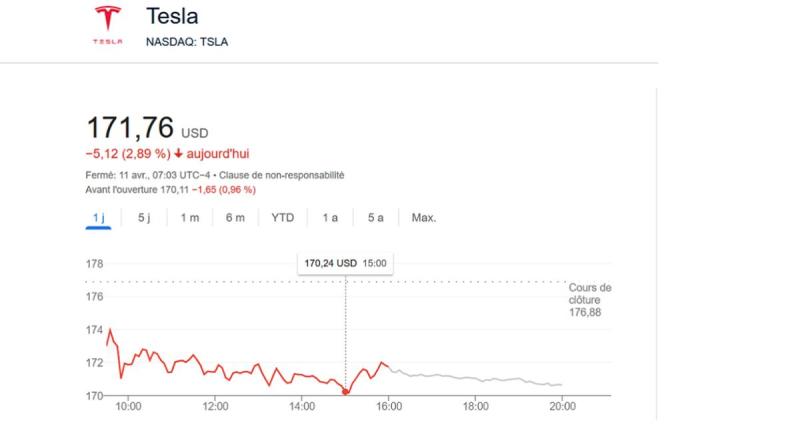Open the 1 m chart tab
This screenshot has width=800, height=427.
pyautogui.click(x=188, y=218)
